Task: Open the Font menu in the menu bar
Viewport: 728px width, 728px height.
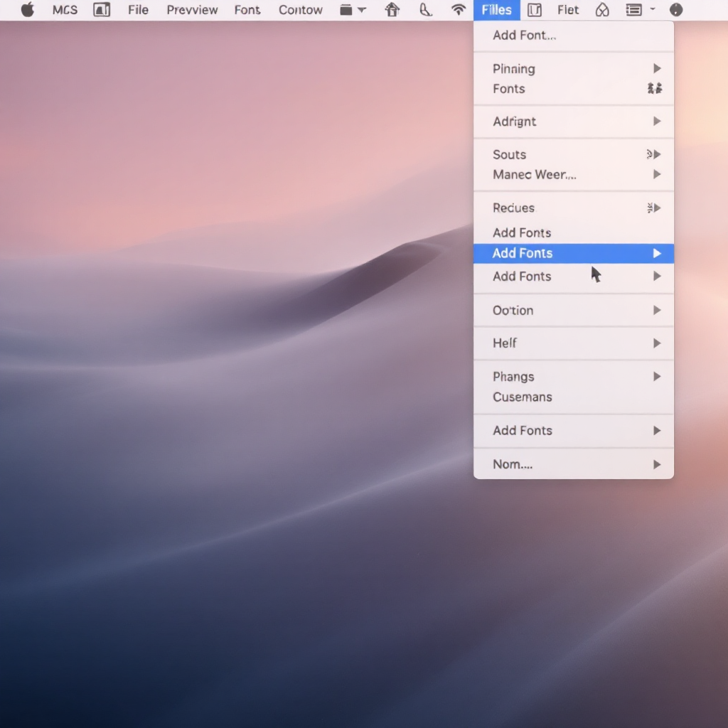Action: point(247,10)
